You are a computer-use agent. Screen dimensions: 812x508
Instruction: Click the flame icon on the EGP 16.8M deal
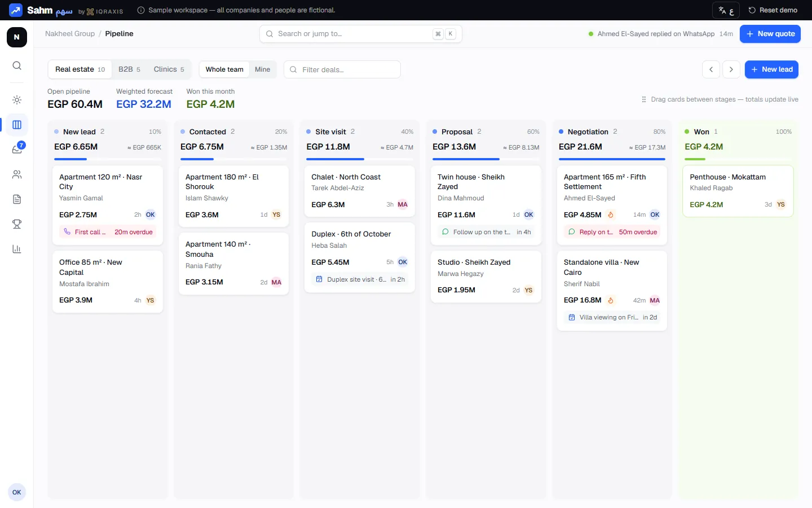pyautogui.click(x=611, y=300)
